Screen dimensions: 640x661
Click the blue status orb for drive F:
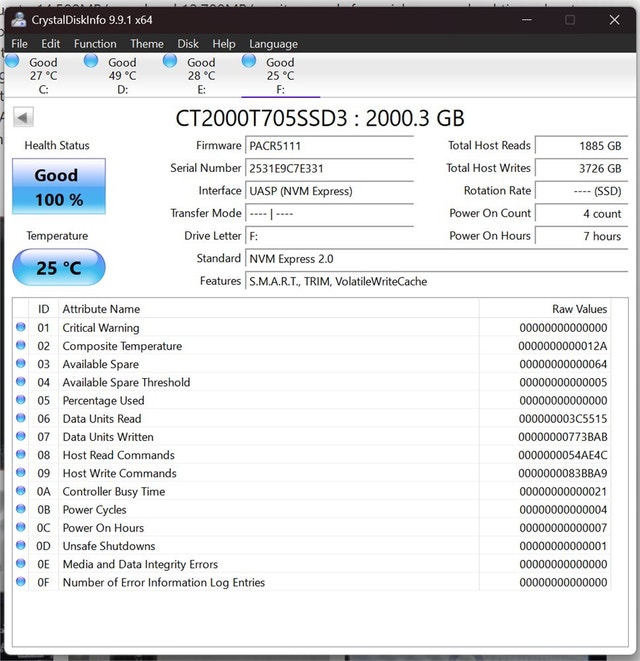249,61
